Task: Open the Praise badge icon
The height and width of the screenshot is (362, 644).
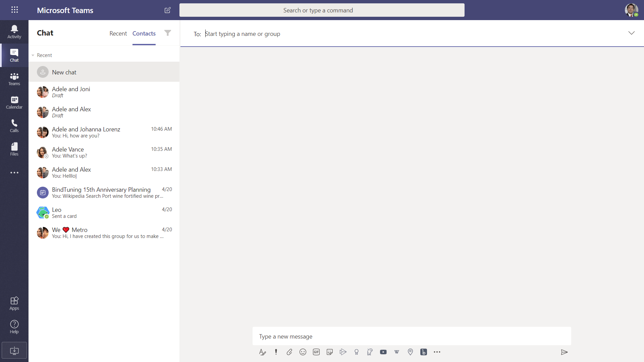Action: coord(356,352)
